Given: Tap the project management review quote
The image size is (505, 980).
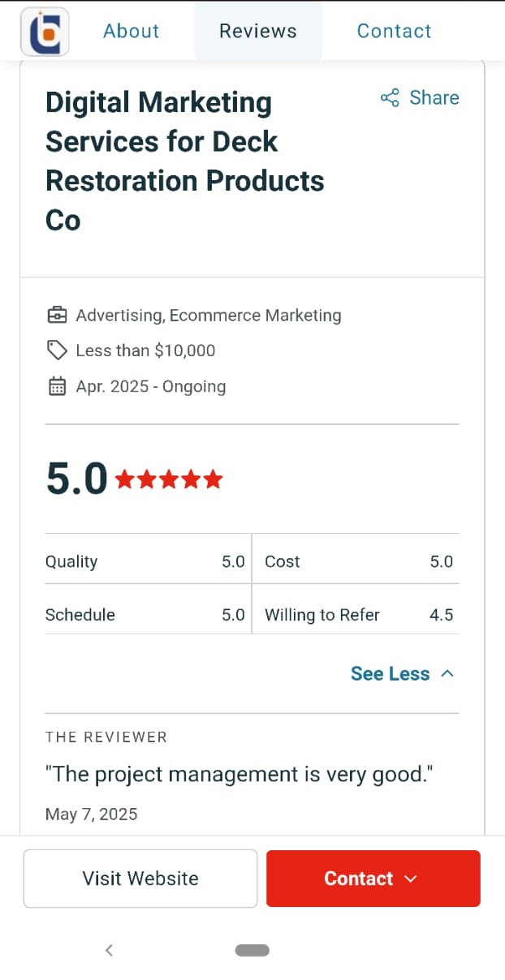Looking at the screenshot, I should click(239, 774).
